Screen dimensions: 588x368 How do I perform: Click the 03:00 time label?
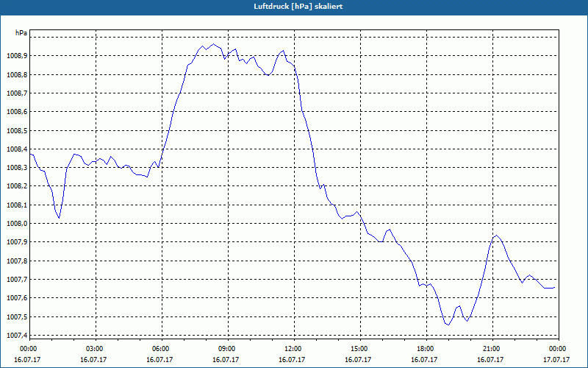point(95,349)
